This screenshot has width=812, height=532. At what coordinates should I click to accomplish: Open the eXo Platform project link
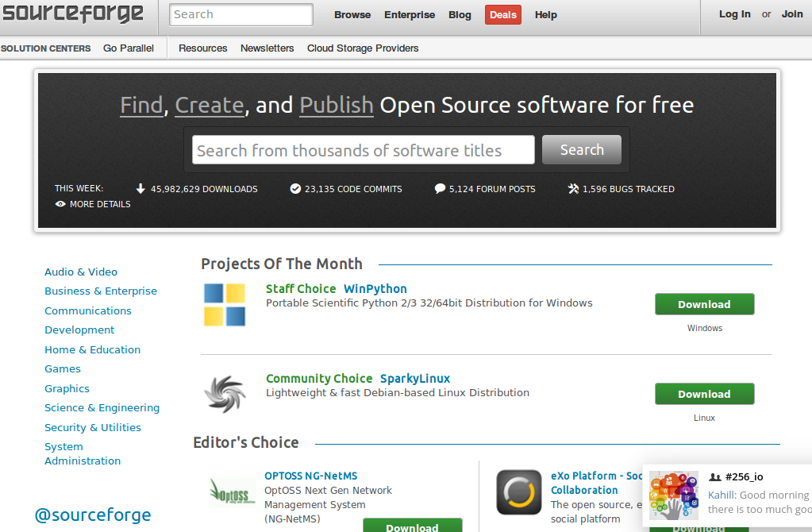[597, 483]
